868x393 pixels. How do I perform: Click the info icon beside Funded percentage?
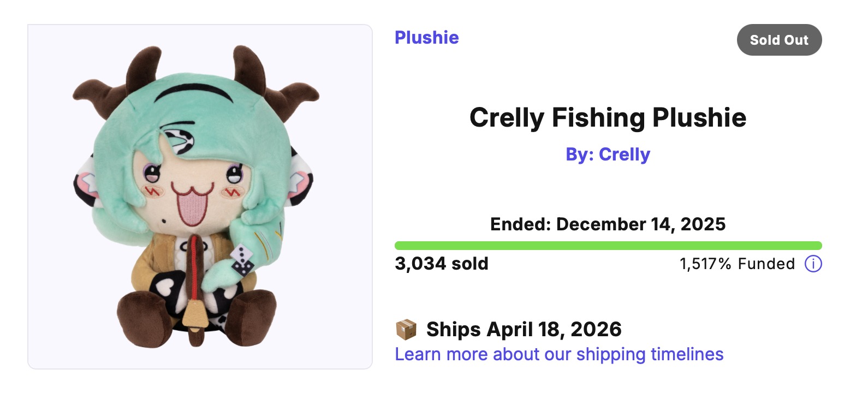(x=813, y=264)
